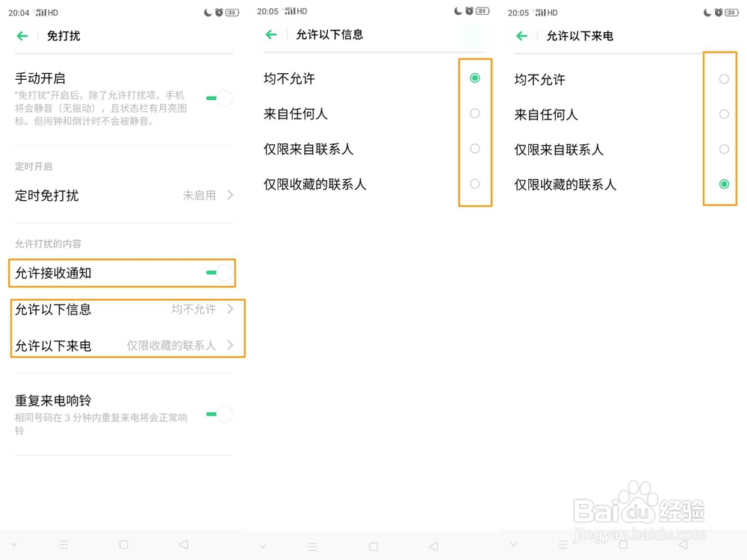
Task: Toggle the 允许接收通知 switch
Action: point(220,273)
